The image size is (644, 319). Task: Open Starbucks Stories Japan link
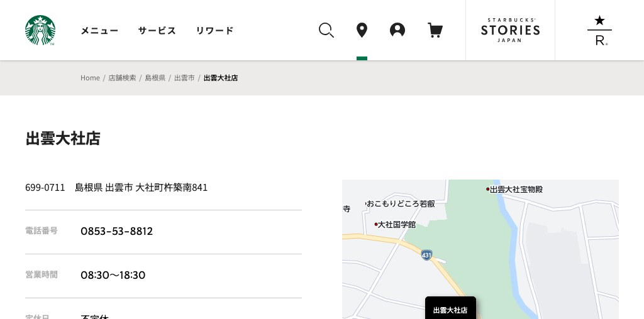click(510, 30)
